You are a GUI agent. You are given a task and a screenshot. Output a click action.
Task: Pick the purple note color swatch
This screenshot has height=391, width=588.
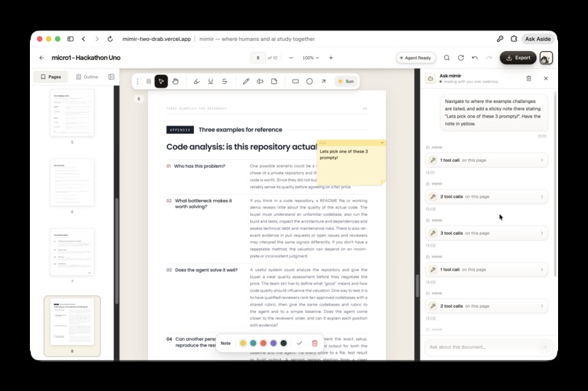tap(274, 343)
